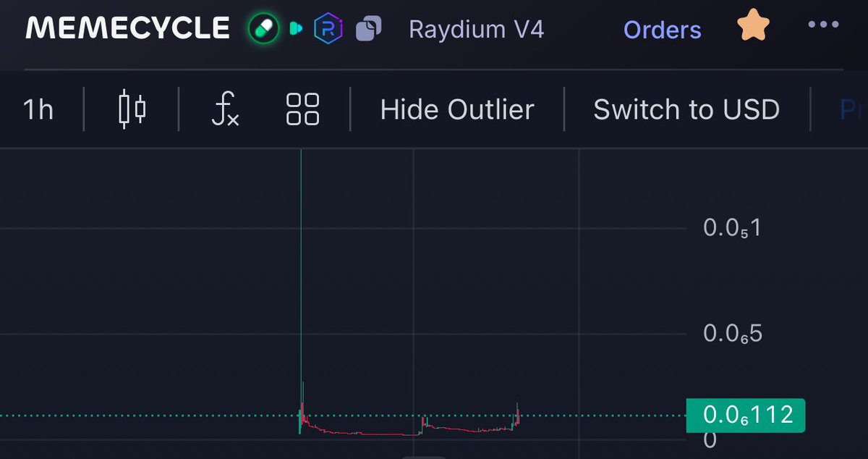The width and height of the screenshot is (868, 459).
Task: Click the green pill pump icon
Action: 263,29
